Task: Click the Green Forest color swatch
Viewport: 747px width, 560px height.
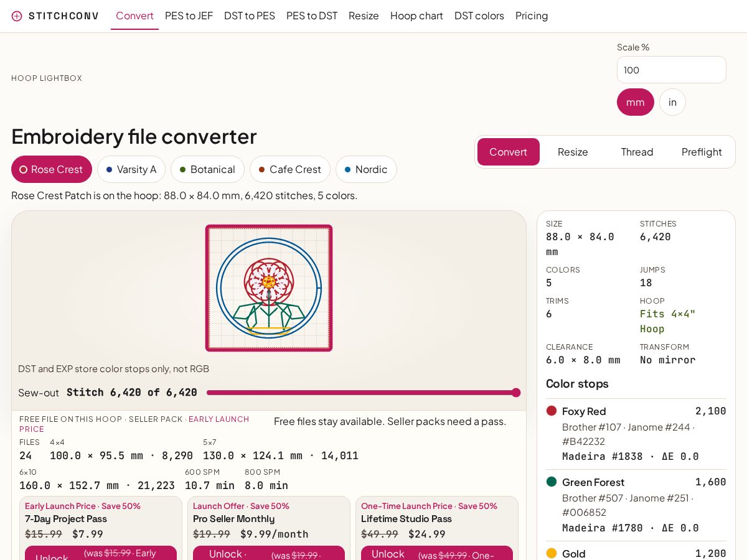Action: [x=552, y=482]
